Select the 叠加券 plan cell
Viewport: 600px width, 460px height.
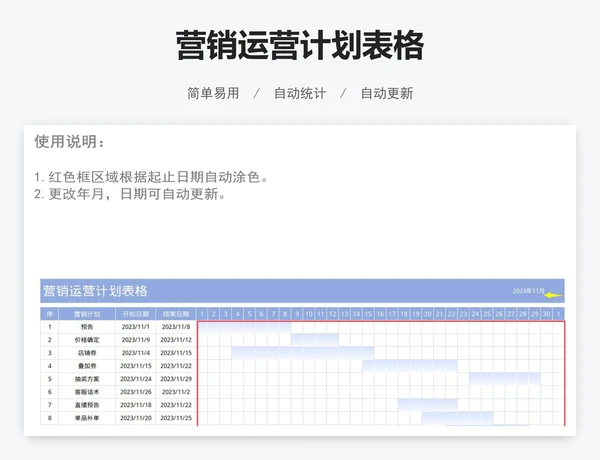[x=87, y=366]
